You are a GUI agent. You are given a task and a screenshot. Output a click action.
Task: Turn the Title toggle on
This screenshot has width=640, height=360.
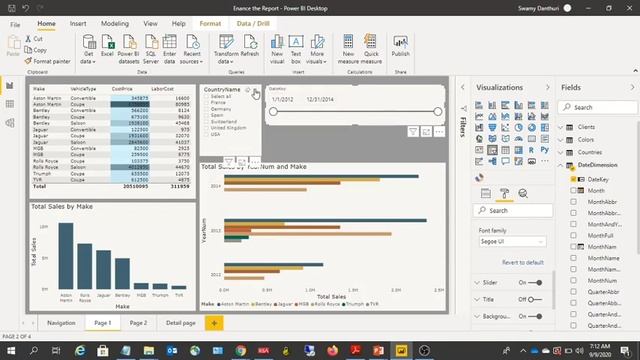pyautogui.click(x=535, y=300)
